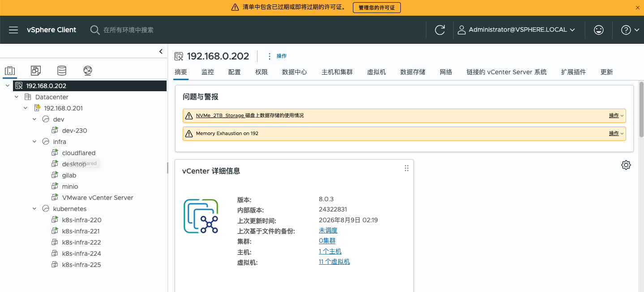Click the infra resource pool icon
The height and width of the screenshot is (292, 644).
click(x=45, y=142)
